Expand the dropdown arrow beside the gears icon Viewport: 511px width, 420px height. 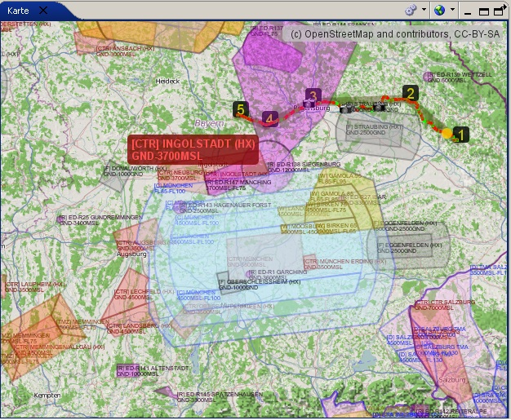tap(424, 10)
